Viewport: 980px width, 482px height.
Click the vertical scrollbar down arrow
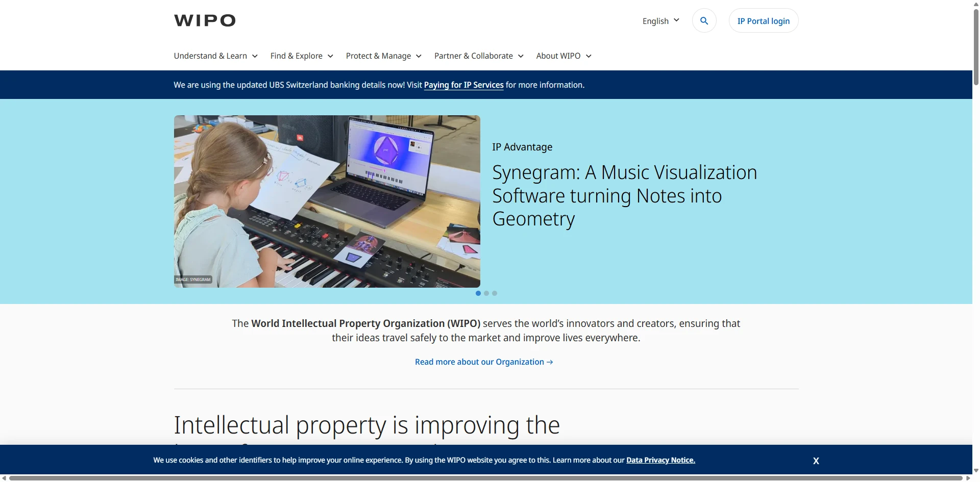[x=976, y=470]
